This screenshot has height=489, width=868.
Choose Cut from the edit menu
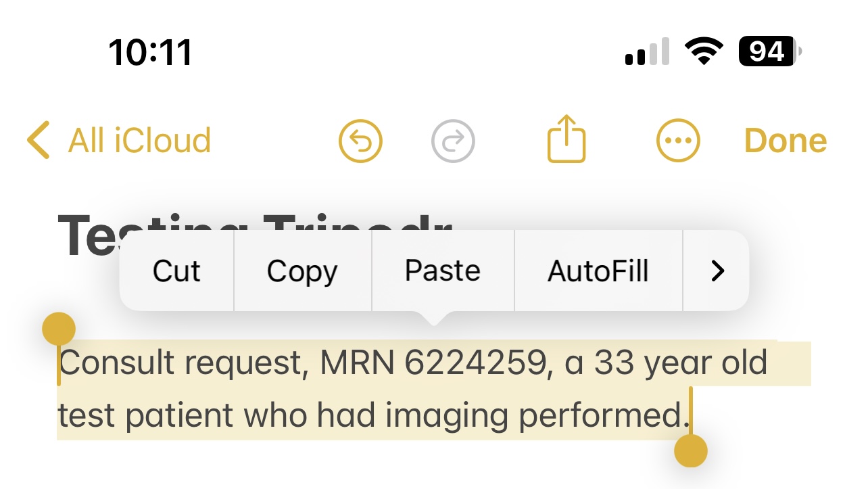click(x=176, y=271)
